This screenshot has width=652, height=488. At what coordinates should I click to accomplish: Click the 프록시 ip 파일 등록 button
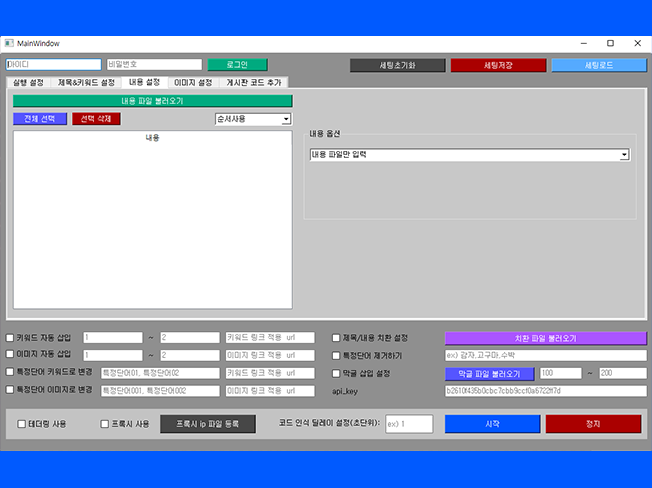point(208,424)
